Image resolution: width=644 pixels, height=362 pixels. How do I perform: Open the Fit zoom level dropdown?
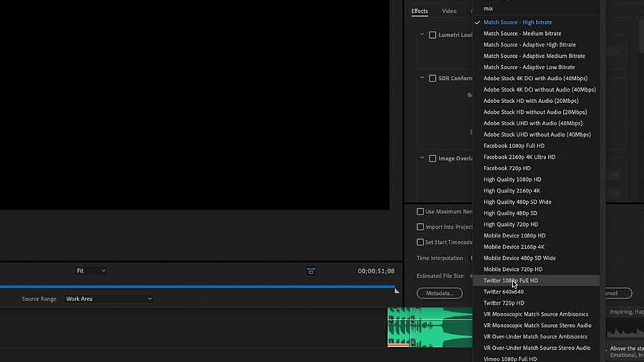point(91,271)
